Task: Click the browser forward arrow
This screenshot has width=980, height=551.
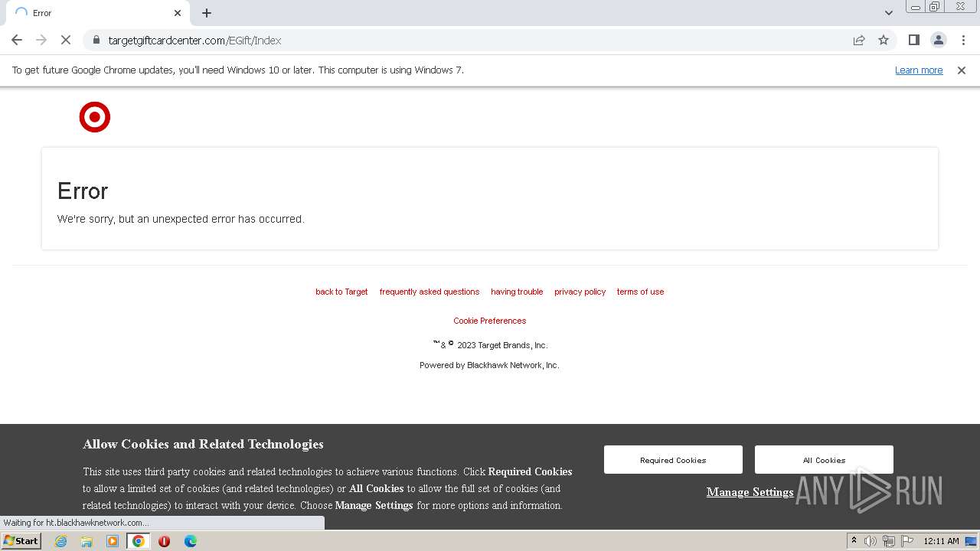Action: 41,41
